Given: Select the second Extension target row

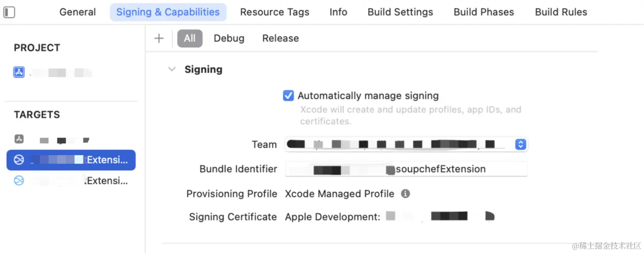Looking at the screenshot, I should pyautogui.click(x=71, y=181).
